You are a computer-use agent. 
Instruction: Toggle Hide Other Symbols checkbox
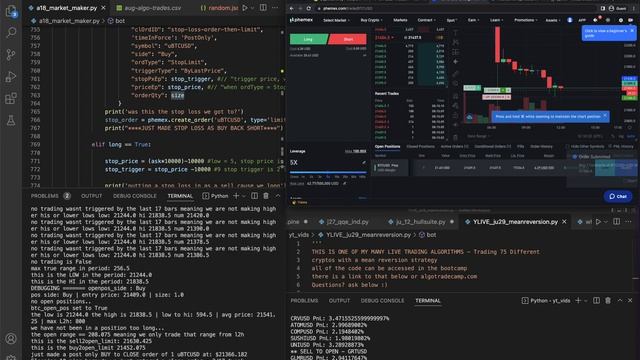[x=567, y=146]
